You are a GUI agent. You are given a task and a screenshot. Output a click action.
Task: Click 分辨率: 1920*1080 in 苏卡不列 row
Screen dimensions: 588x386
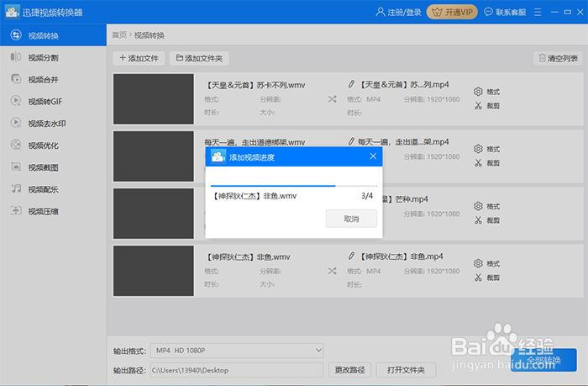pos(432,99)
